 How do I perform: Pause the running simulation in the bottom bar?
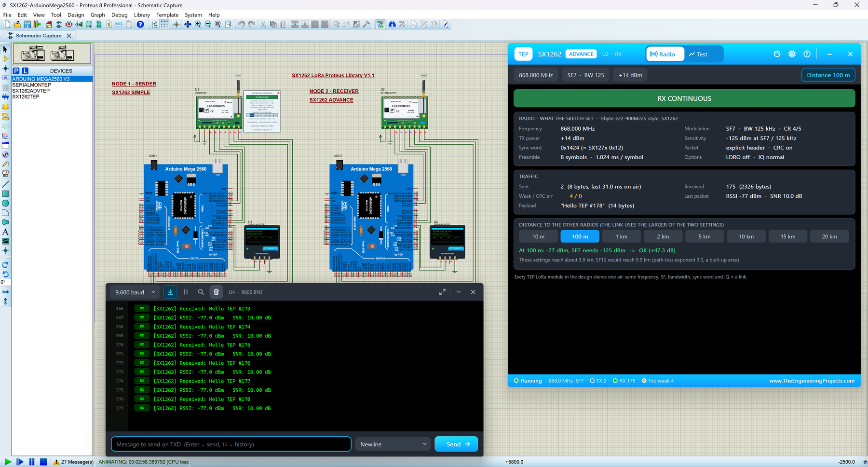coord(32,462)
